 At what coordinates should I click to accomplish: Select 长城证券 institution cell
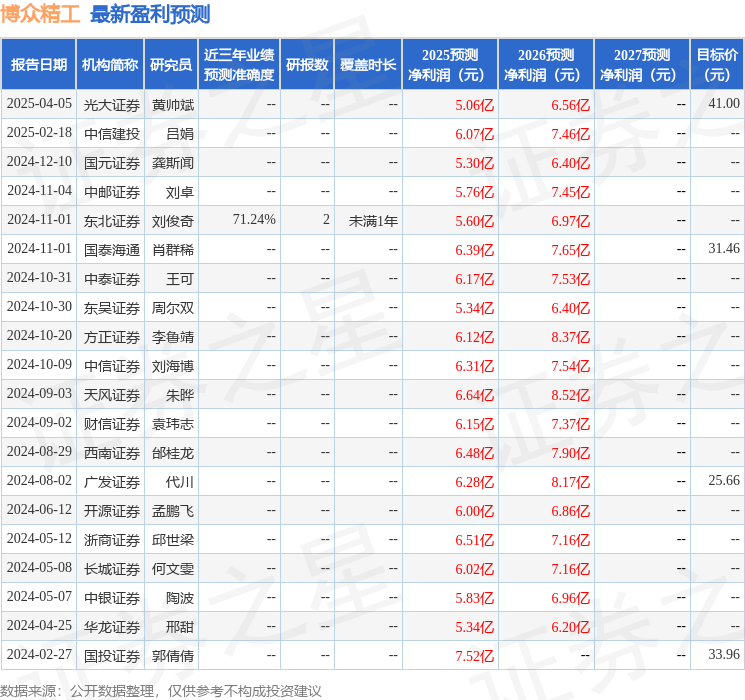(x=112, y=569)
